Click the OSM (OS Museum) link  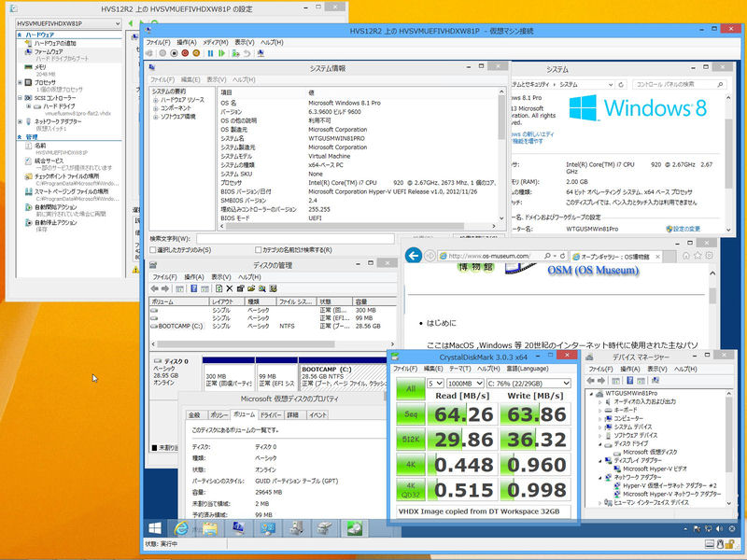(x=593, y=270)
